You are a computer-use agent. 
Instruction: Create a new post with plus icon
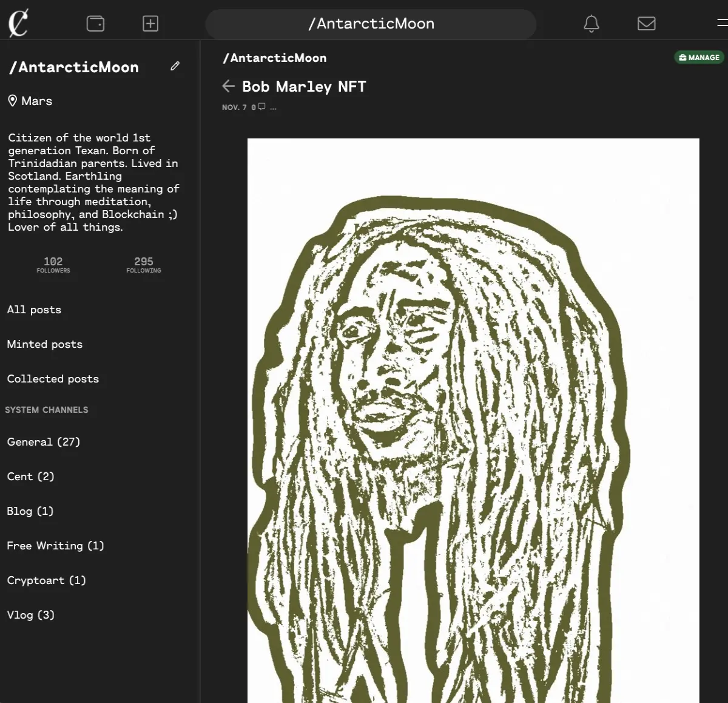pyautogui.click(x=150, y=23)
